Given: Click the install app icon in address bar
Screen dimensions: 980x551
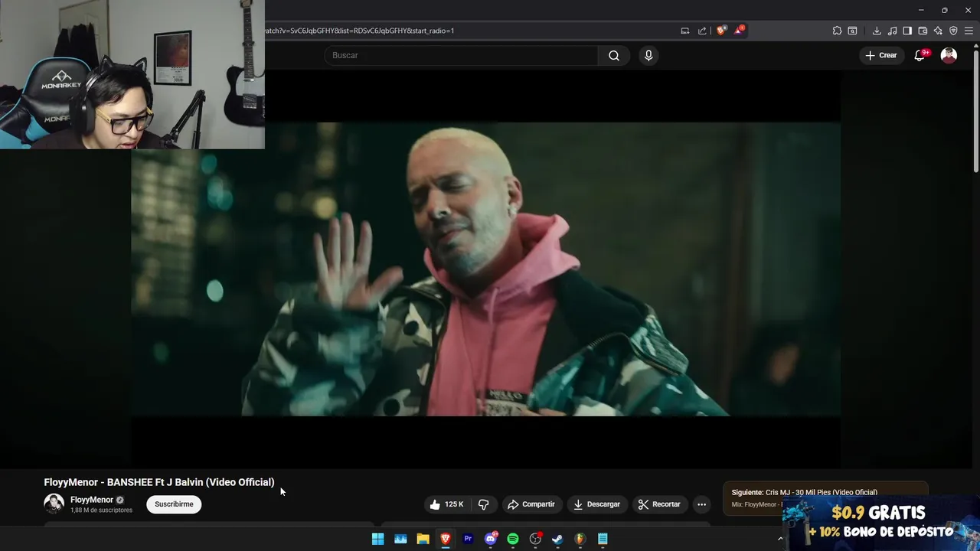Looking at the screenshot, I should pos(684,31).
